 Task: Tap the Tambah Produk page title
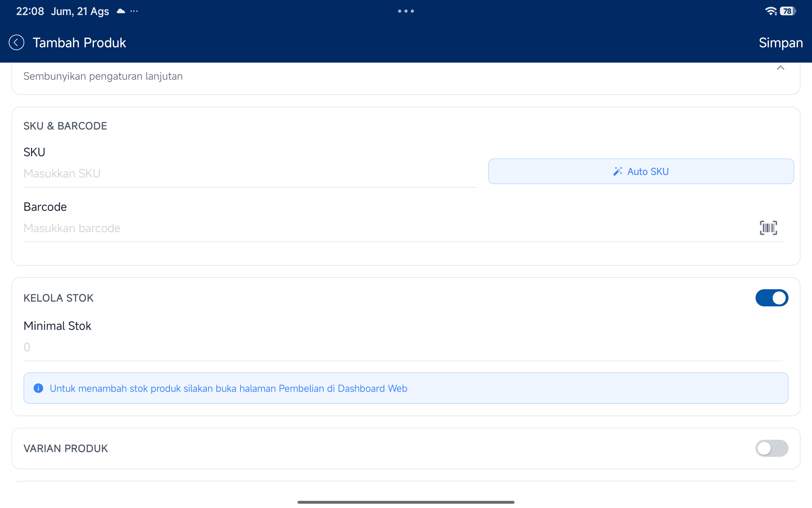point(79,43)
